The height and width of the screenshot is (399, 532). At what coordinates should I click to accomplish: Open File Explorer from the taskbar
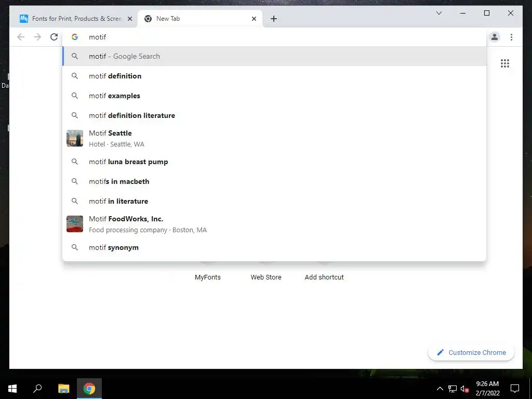point(63,389)
